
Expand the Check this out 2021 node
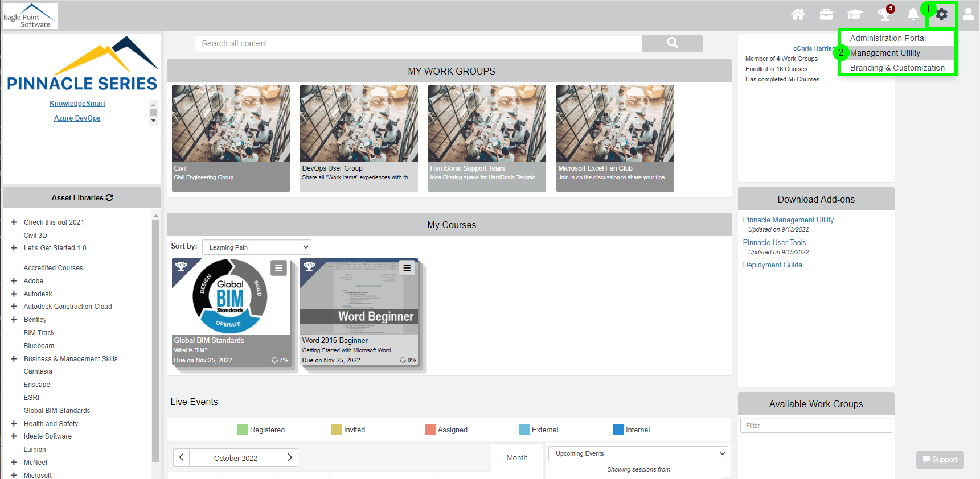tap(14, 222)
